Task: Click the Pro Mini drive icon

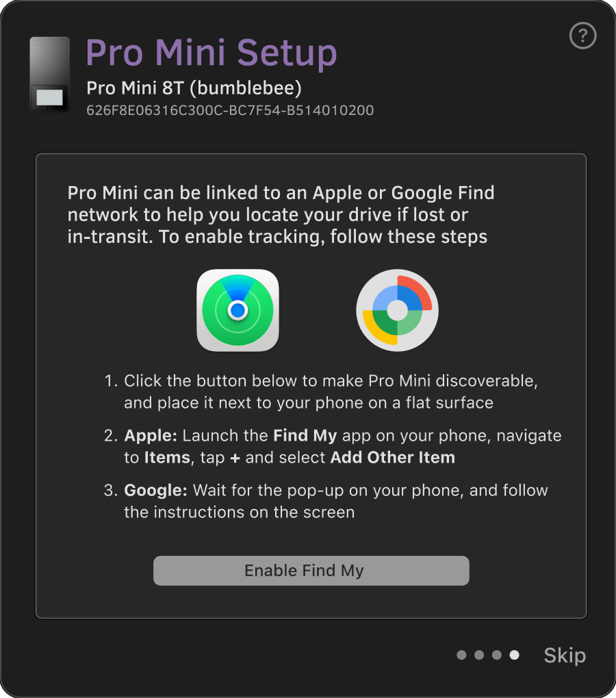Action: coord(49,74)
